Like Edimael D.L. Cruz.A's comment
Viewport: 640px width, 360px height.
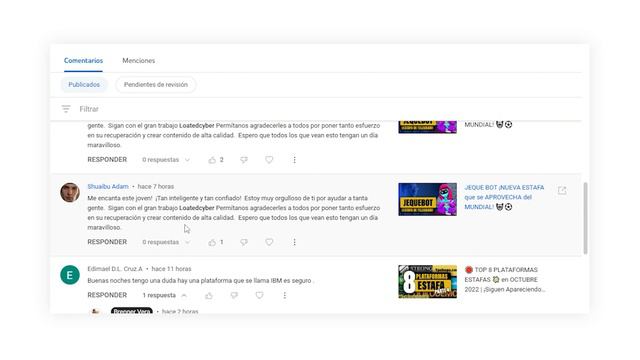coord(209,295)
